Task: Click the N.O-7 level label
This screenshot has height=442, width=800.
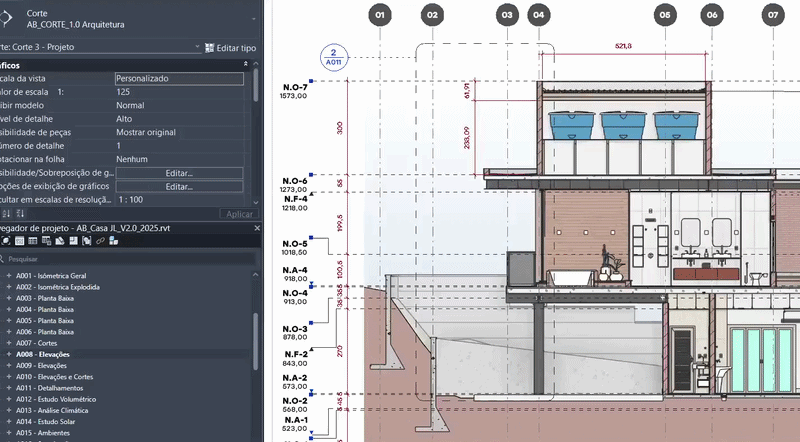Action: [x=295, y=87]
